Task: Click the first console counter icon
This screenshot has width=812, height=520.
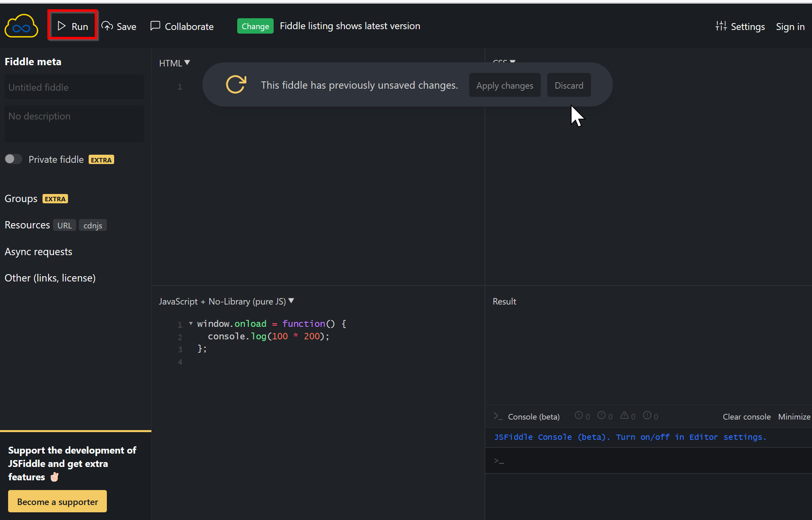Action: click(579, 416)
